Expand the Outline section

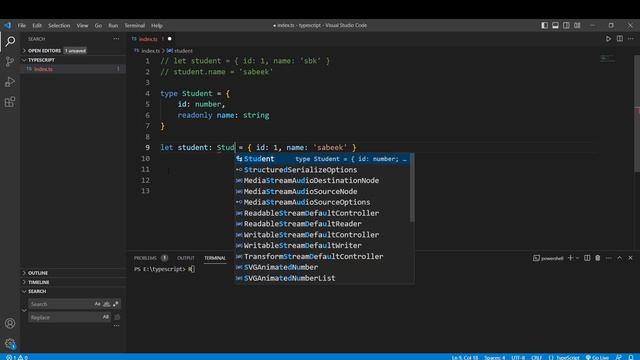tap(73, 273)
